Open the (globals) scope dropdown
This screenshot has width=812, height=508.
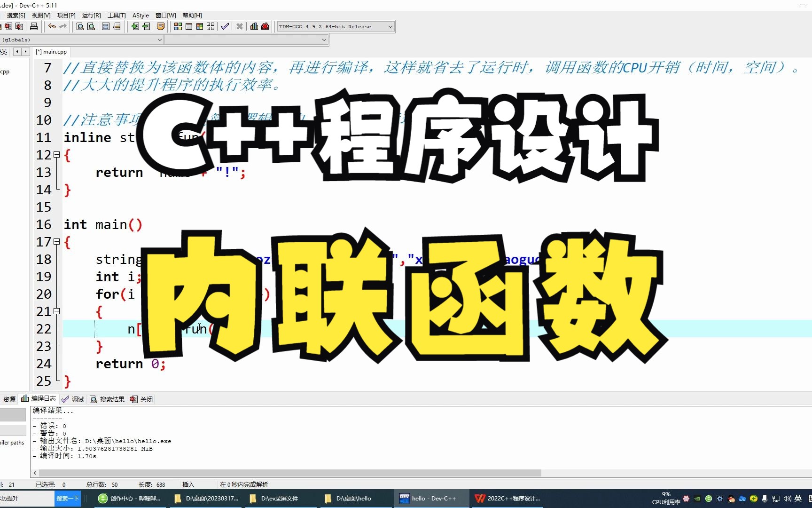82,40
